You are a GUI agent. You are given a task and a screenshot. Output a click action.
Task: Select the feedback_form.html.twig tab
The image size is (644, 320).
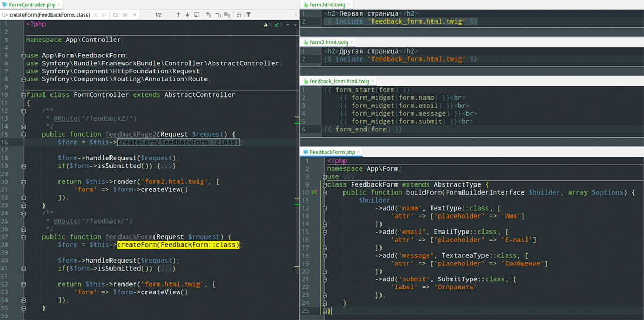click(x=339, y=81)
